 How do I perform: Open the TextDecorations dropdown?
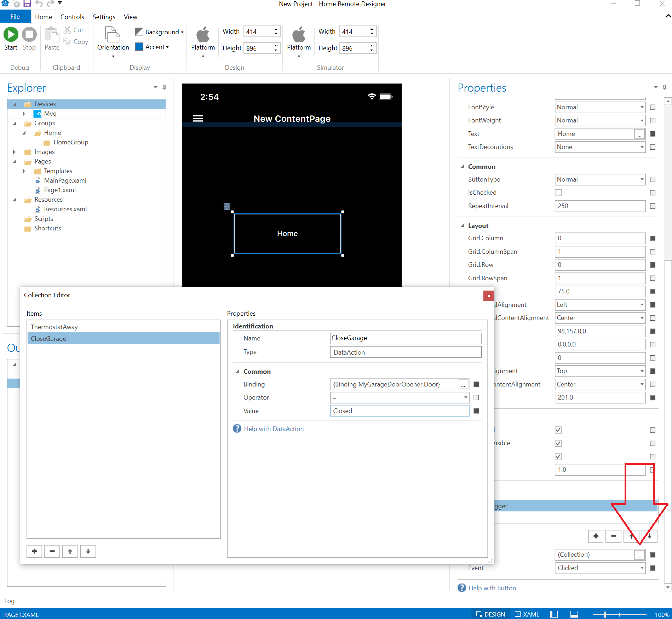[x=600, y=147]
